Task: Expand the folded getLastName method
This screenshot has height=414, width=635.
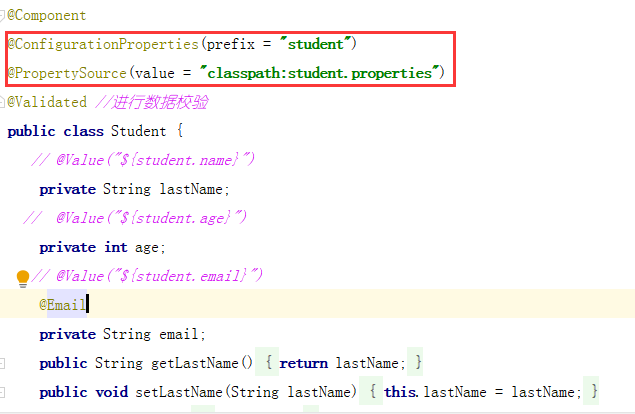Action: click(2, 363)
